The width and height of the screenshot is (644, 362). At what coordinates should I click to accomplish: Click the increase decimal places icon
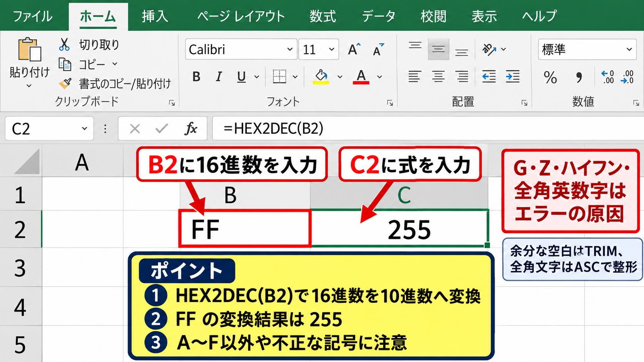coord(607,77)
